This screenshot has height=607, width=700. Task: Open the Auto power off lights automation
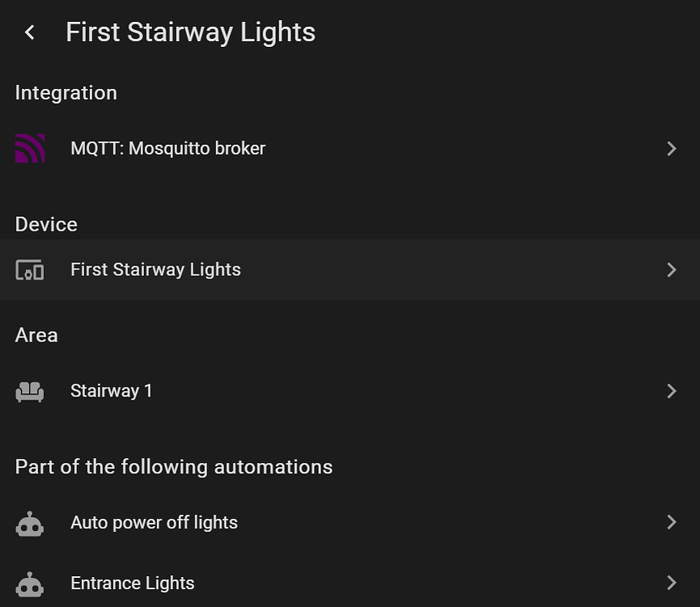[x=154, y=522]
